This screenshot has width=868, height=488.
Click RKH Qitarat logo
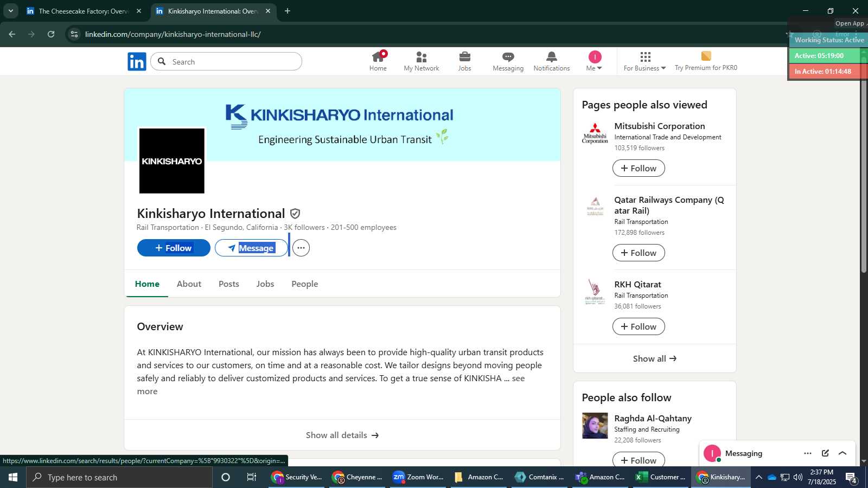595,292
